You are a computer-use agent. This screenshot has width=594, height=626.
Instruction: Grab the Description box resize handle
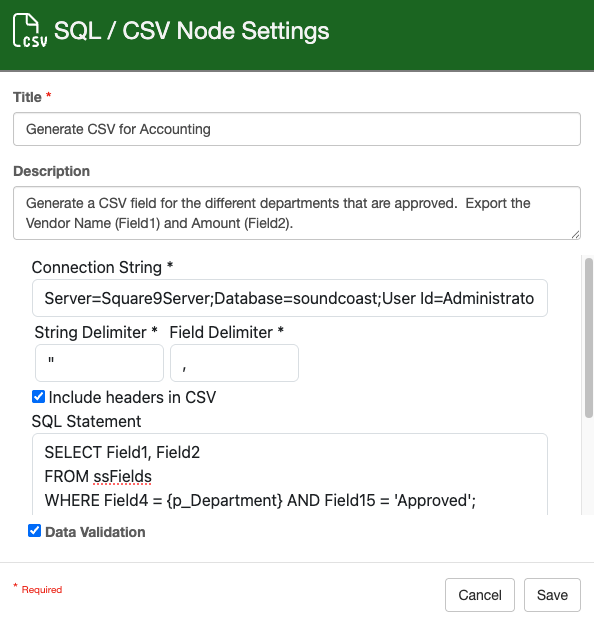click(575, 235)
